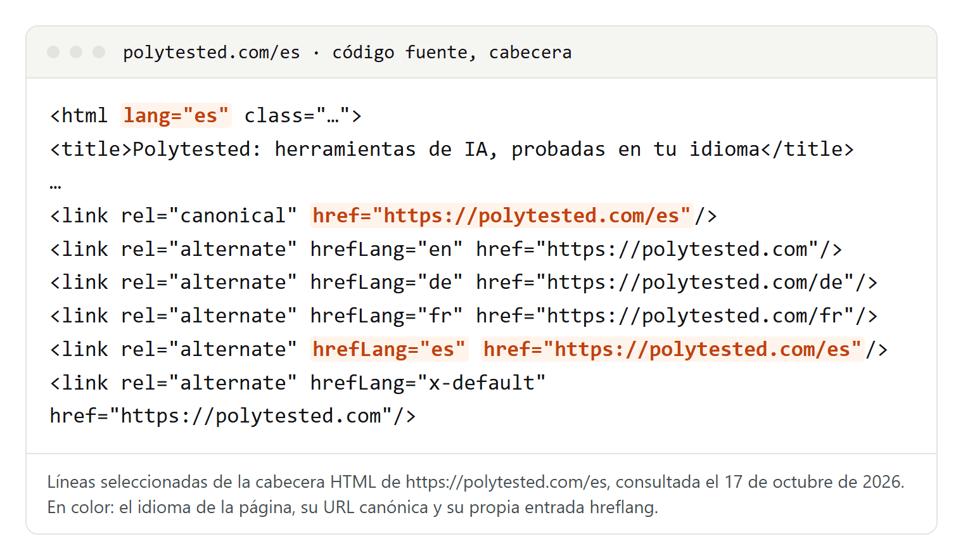Screen dimensions: 963x560
Task: Click the title tag line with "herramientas de IA"
Action: [x=452, y=149]
